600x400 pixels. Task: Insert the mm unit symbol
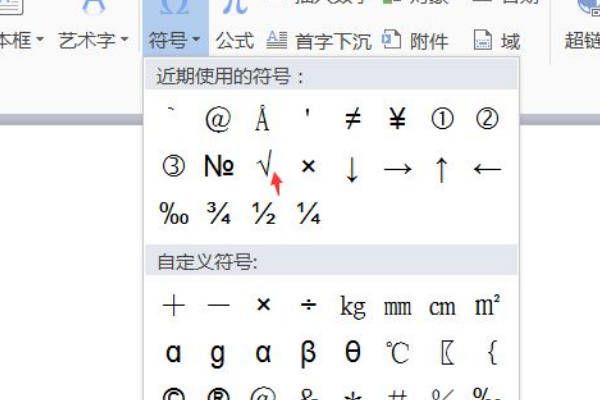tap(398, 308)
